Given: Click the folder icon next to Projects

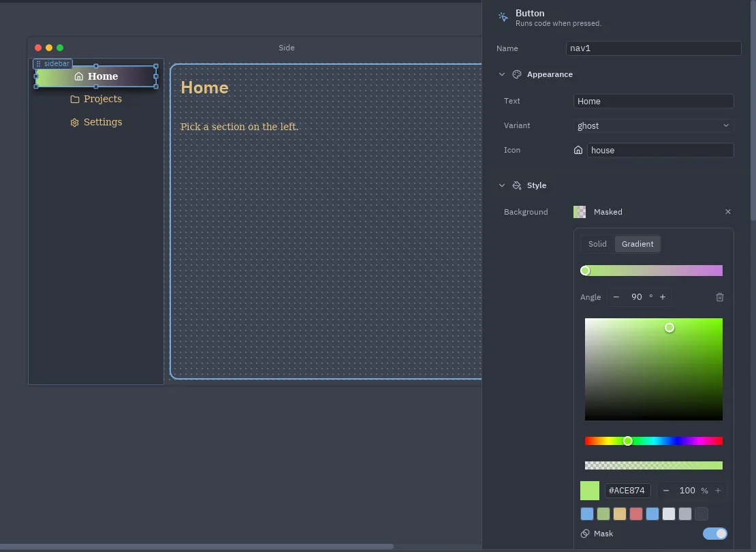Looking at the screenshot, I should [75, 99].
